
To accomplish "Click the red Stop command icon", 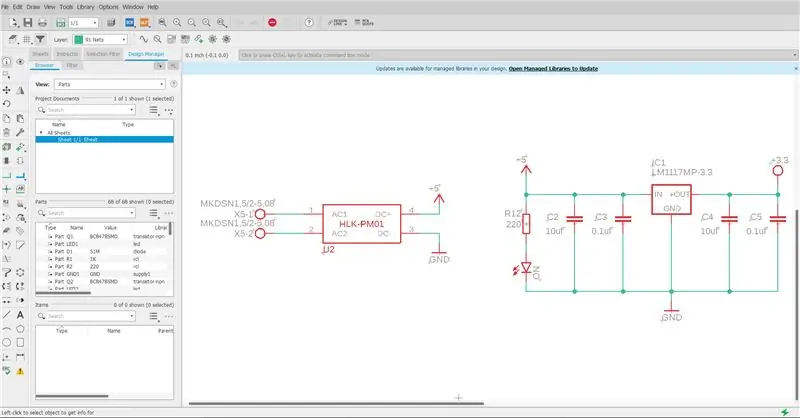I will coord(272,22).
